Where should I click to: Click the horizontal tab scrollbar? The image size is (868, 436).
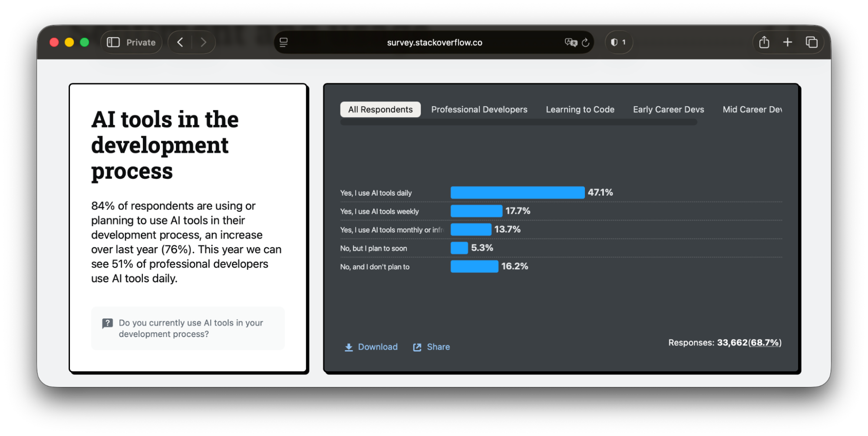[518, 122]
